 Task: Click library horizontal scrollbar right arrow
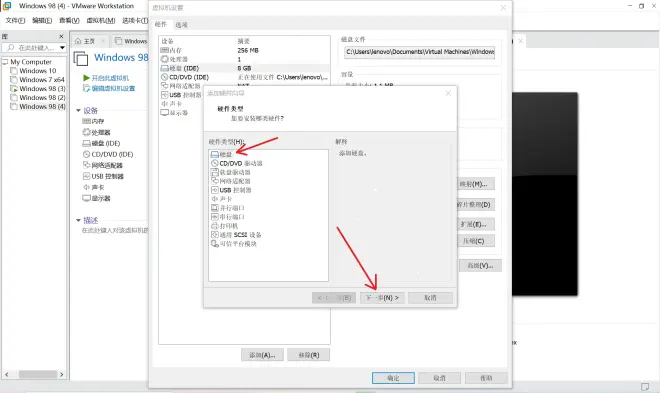pos(61,374)
